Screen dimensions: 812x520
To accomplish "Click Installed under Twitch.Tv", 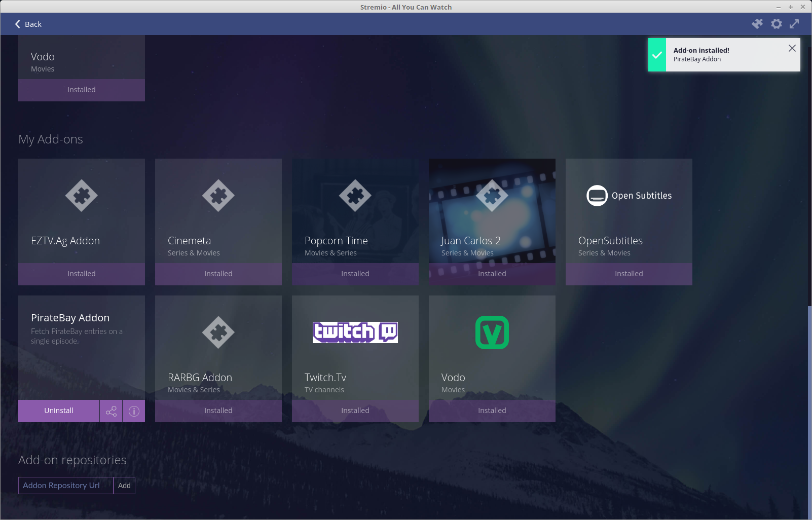I will pyautogui.click(x=355, y=411).
